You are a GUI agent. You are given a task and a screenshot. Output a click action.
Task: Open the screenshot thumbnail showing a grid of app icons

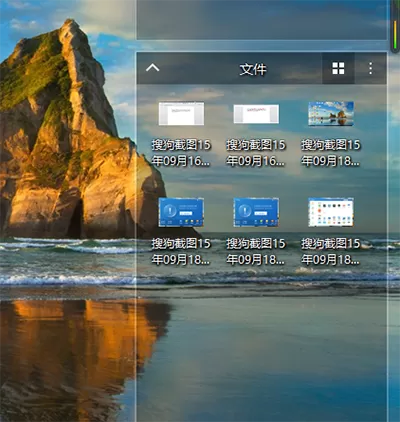331,212
